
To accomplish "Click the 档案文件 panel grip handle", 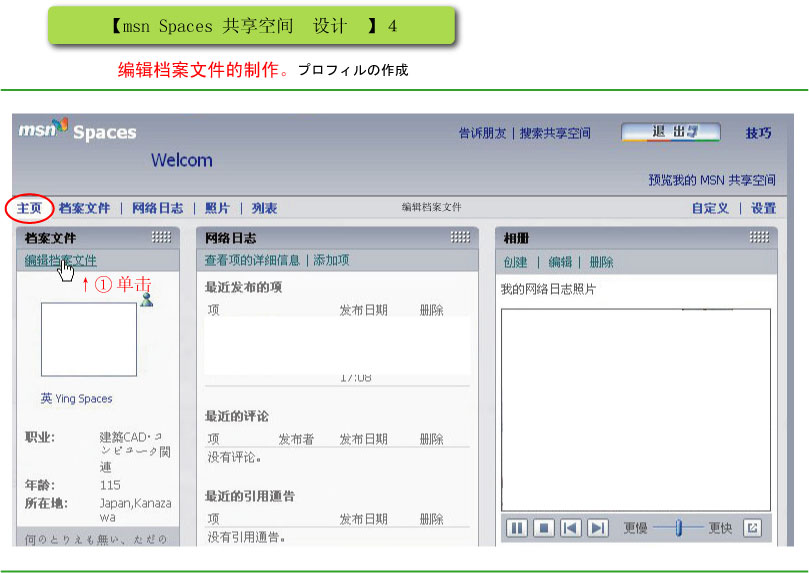I will click(161, 237).
